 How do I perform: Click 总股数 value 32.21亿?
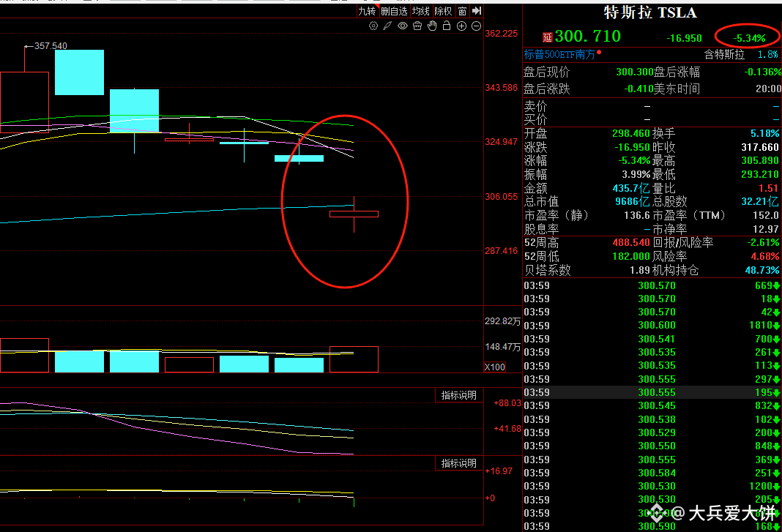click(759, 201)
